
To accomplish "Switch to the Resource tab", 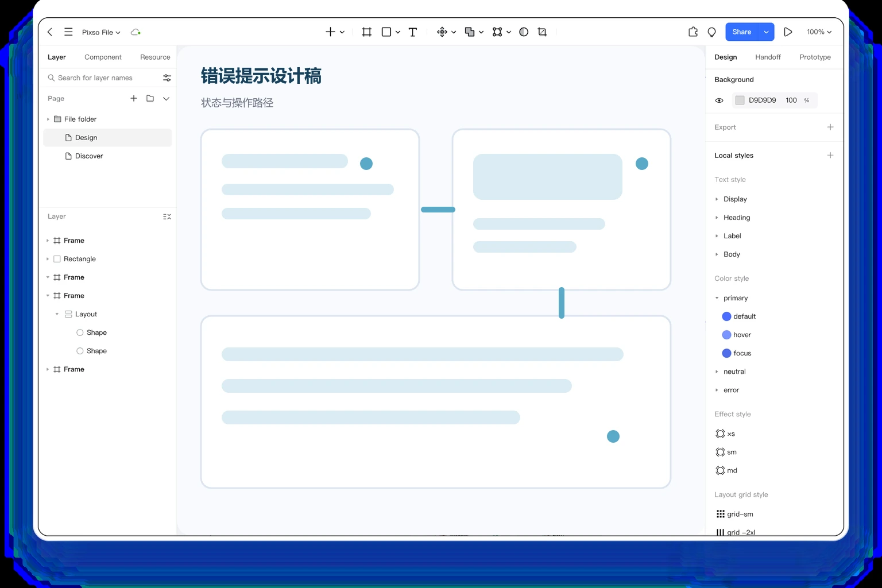I will [x=155, y=57].
